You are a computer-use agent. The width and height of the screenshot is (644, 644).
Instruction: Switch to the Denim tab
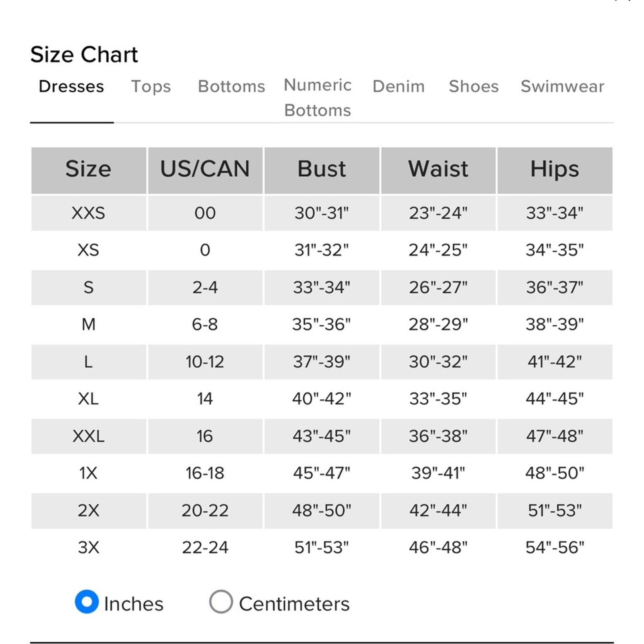pos(398,87)
